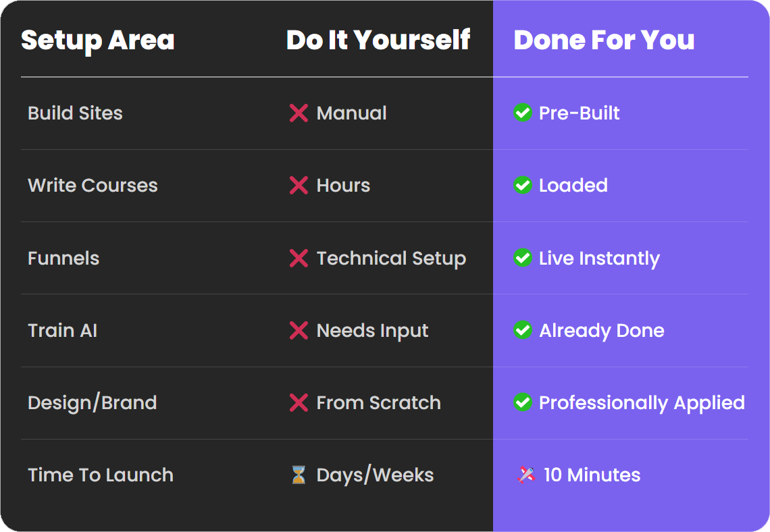Select the Do It Yourself column header

pos(378,40)
